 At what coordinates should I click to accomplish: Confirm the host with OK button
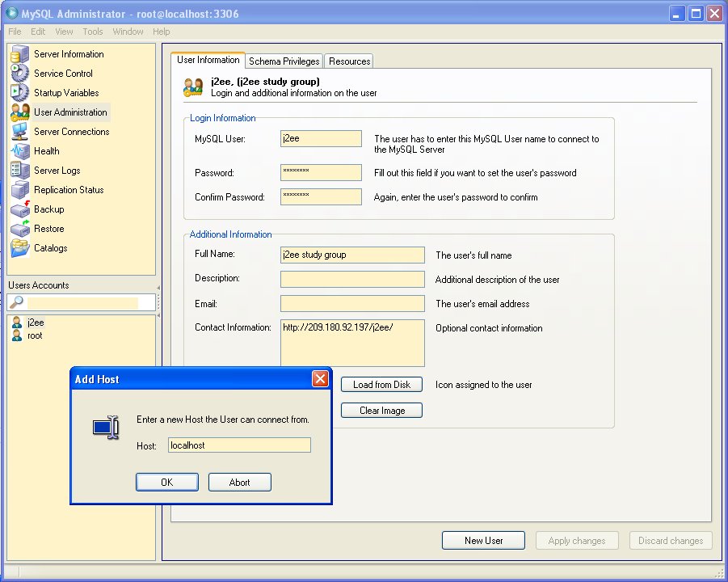coord(167,482)
